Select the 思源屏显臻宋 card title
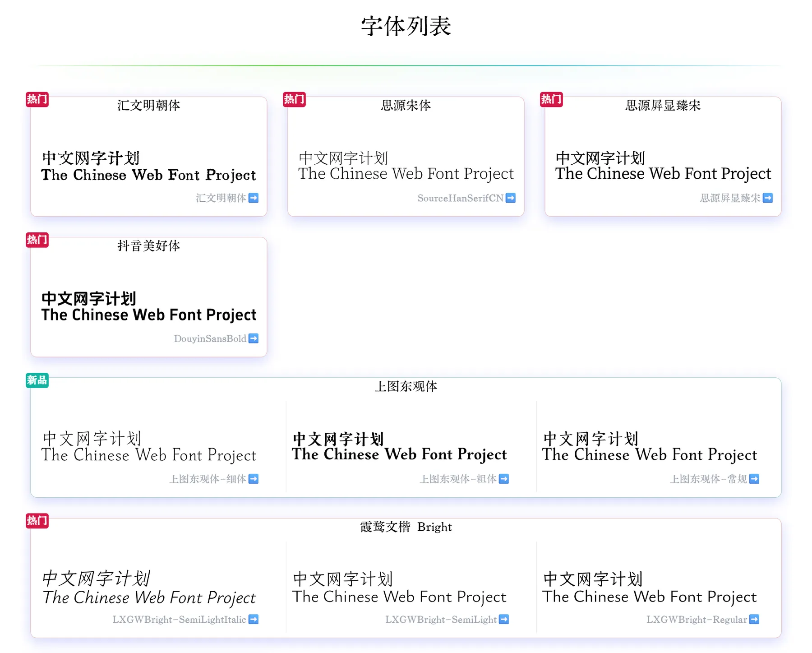This screenshot has width=812, height=653. point(663,106)
